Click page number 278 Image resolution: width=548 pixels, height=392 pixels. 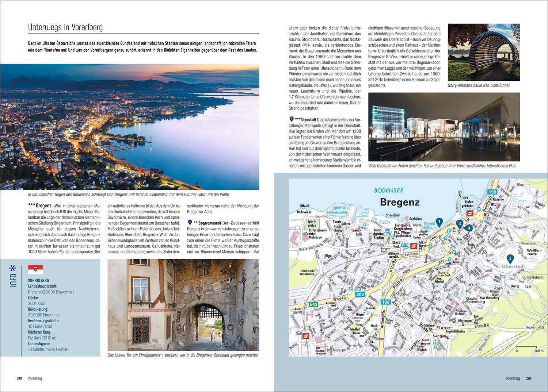tap(20, 378)
